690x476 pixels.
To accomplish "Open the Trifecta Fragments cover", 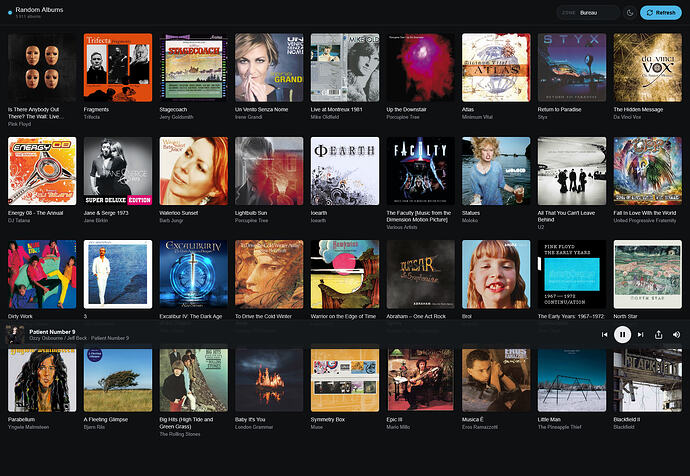I will (x=118, y=68).
